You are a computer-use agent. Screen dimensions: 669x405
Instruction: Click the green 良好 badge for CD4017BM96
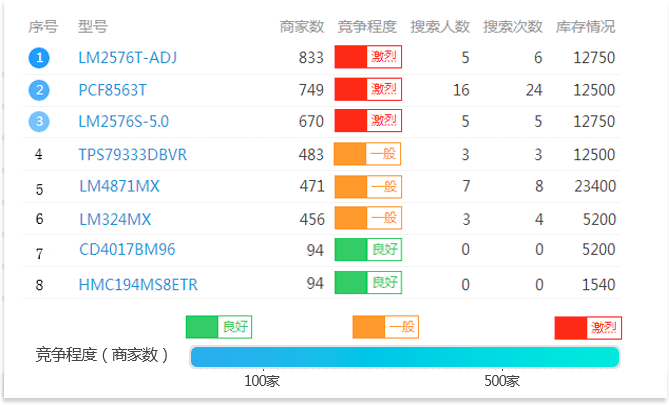[368, 250]
